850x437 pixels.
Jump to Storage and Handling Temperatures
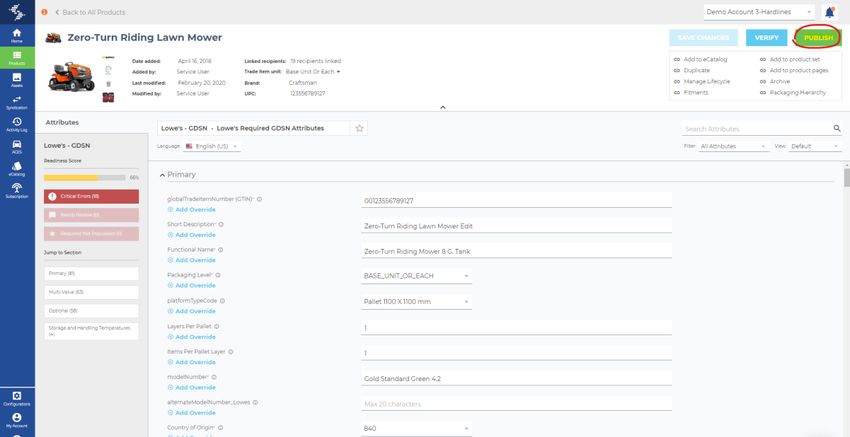click(x=91, y=331)
